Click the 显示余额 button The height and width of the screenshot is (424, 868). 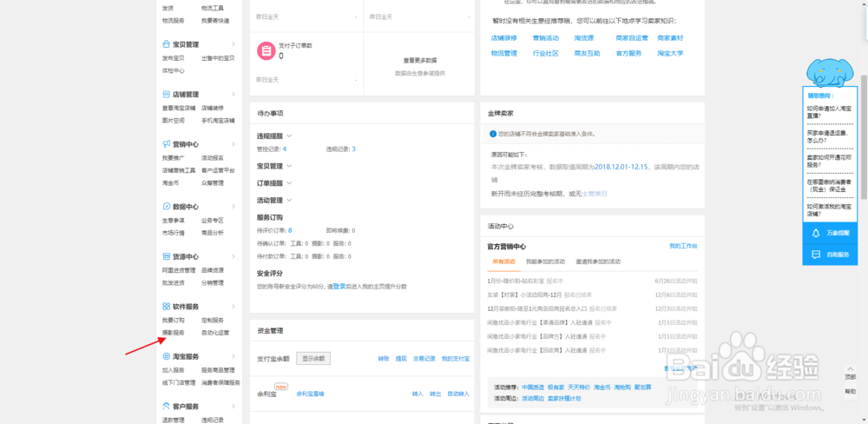click(313, 359)
